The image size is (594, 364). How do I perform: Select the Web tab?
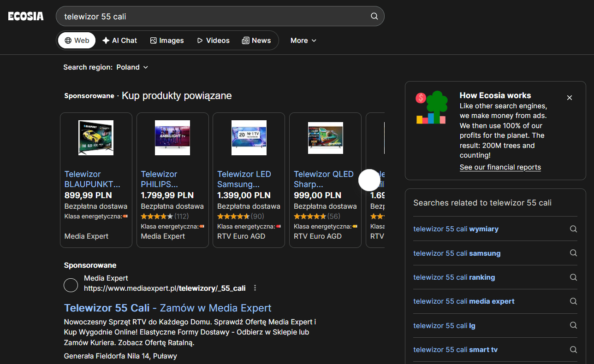(x=77, y=41)
